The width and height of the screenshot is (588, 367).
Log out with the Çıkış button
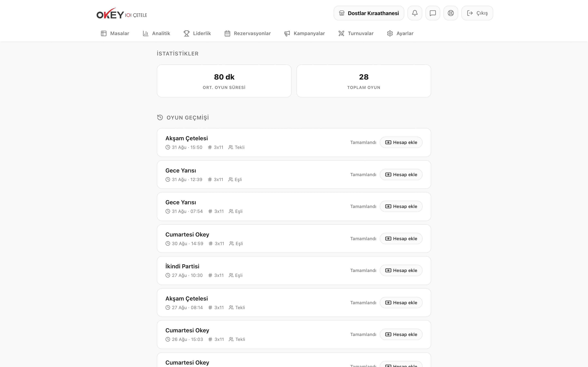point(477,13)
